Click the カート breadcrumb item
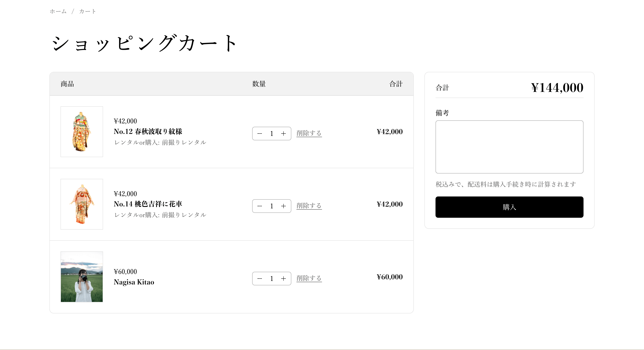Viewport: 644px width, 350px height. click(88, 11)
